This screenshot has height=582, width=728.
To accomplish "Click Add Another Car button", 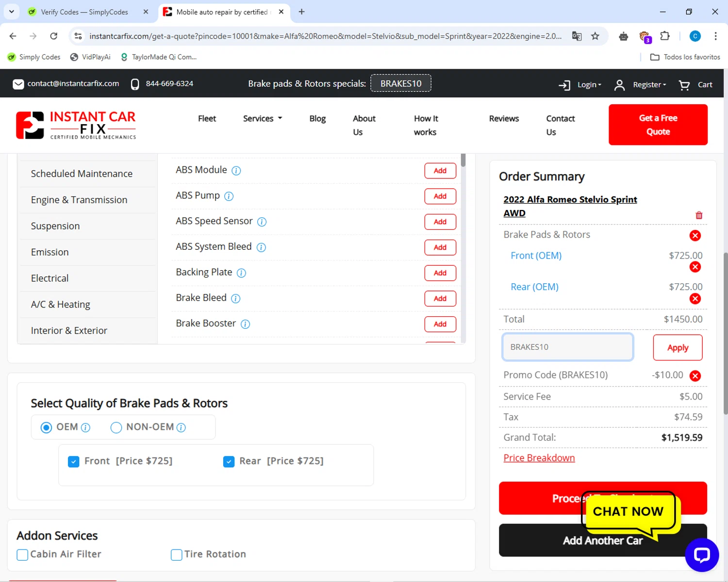I will coord(603,541).
